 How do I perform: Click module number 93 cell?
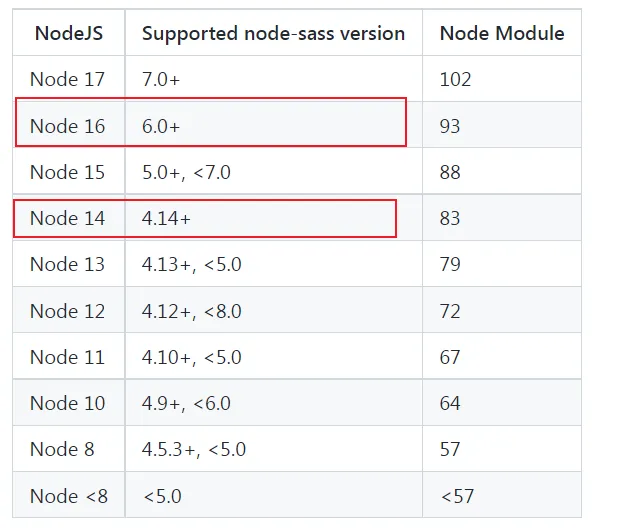click(450, 126)
